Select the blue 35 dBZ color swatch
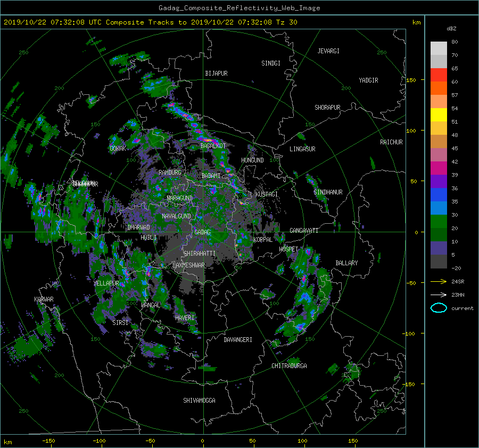 (x=439, y=195)
